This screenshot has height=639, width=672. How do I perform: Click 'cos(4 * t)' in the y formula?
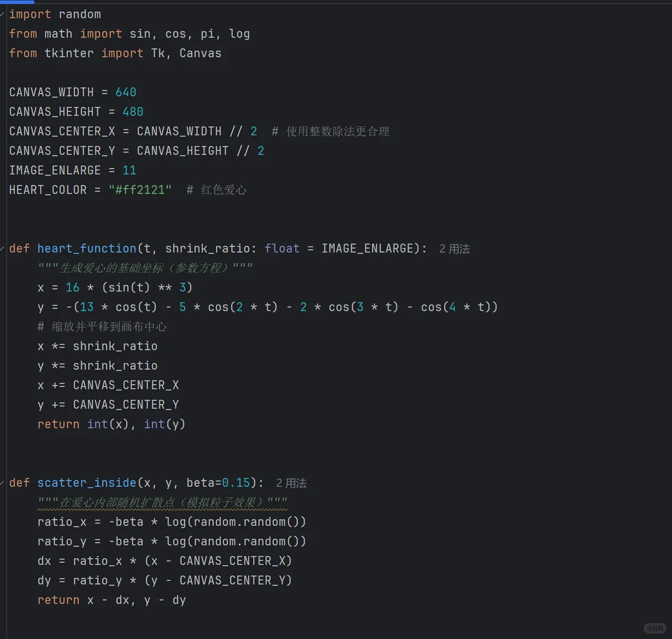pyautogui.click(x=455, y=307)
